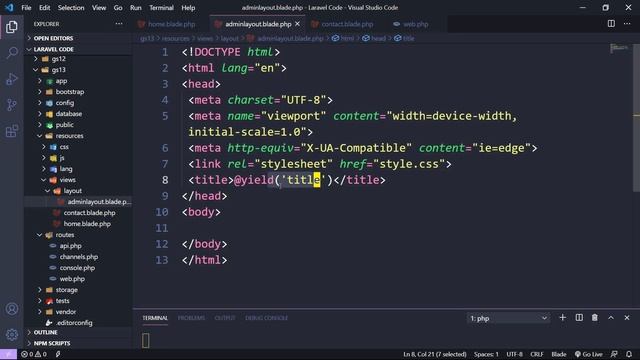Image resolution: width=640 pixels, height=360 pixels.
Task: Open the Help menu
Action: (188, 8)
